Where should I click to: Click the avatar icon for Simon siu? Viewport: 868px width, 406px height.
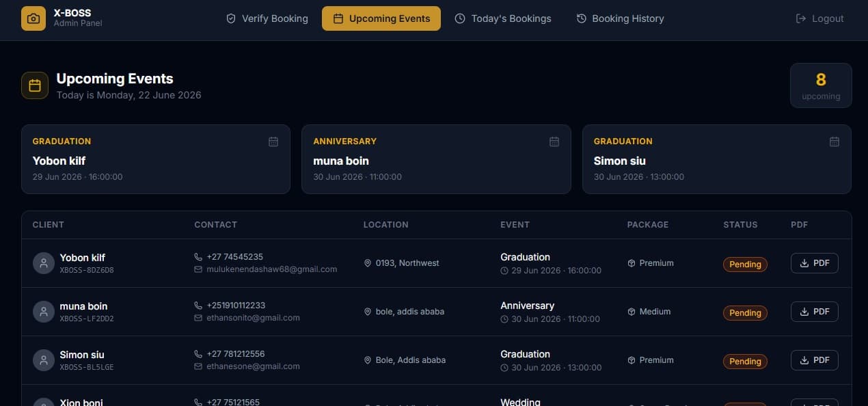tap(44, 360)
